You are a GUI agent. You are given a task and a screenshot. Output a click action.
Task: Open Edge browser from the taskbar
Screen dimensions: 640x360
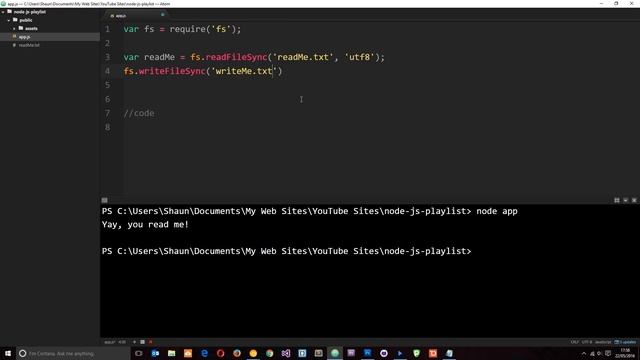click(x=204, y=353)
